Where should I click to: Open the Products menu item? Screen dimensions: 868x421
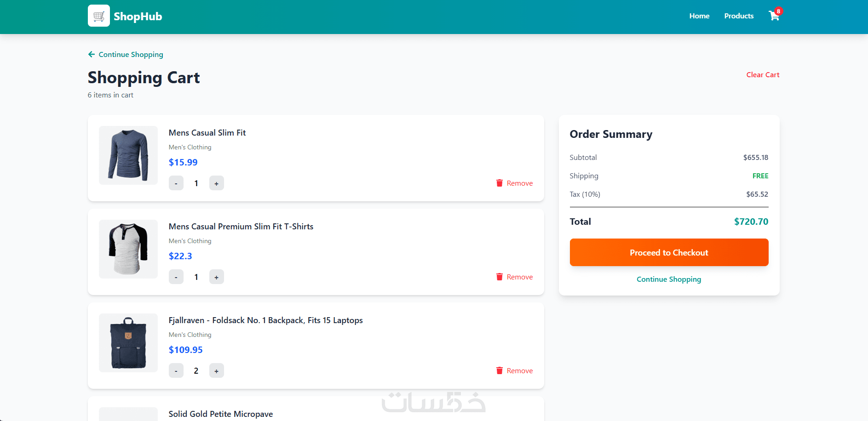click(739, 16)
